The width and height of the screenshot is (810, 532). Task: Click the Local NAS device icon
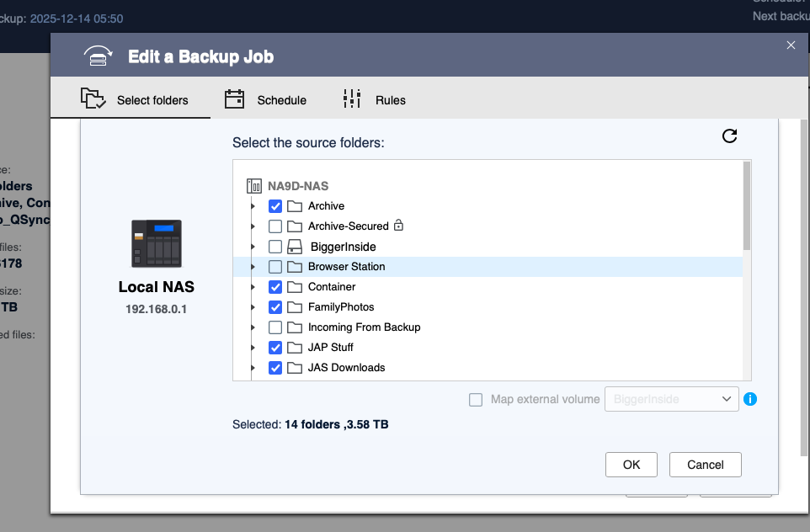coord(156,243)
